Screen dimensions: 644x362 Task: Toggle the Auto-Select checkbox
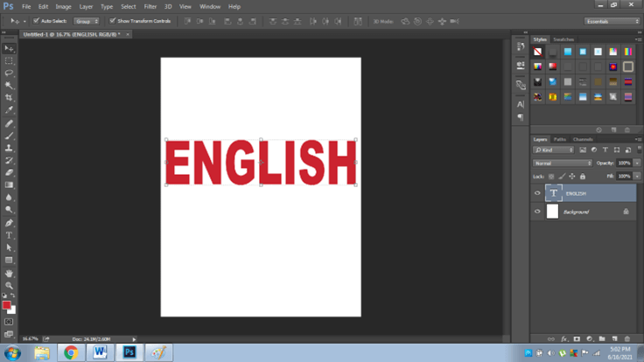34,20
